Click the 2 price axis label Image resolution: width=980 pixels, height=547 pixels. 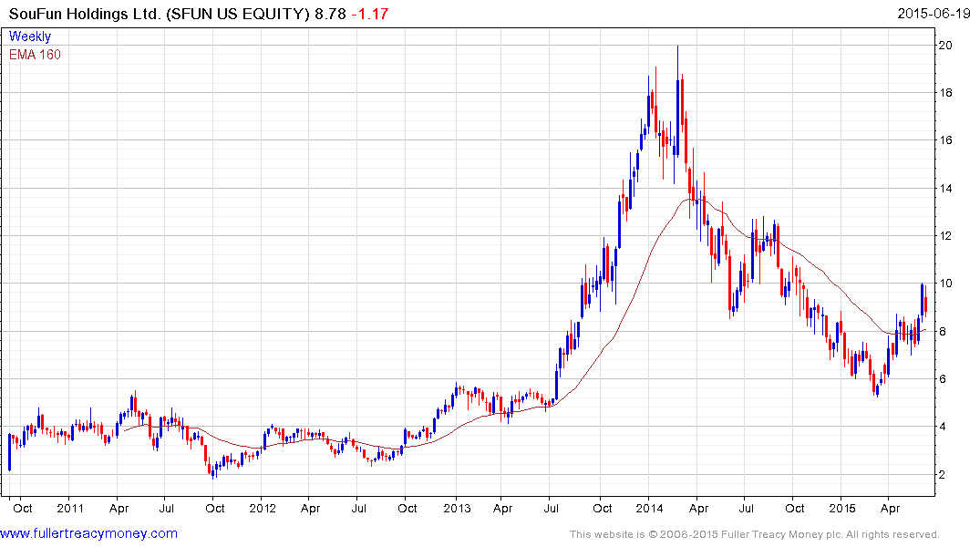click(x=943, y=474)
